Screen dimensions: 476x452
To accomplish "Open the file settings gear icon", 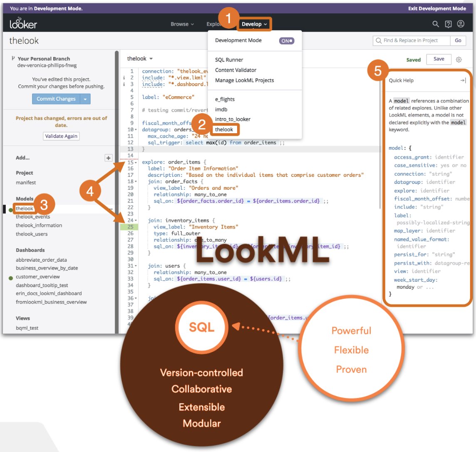I will [x=459, y=60].
